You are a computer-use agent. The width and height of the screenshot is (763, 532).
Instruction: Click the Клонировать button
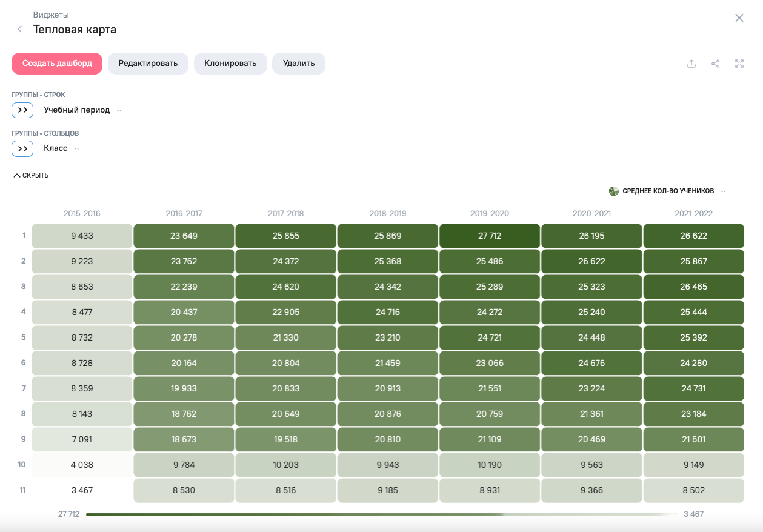pos(230,64)
